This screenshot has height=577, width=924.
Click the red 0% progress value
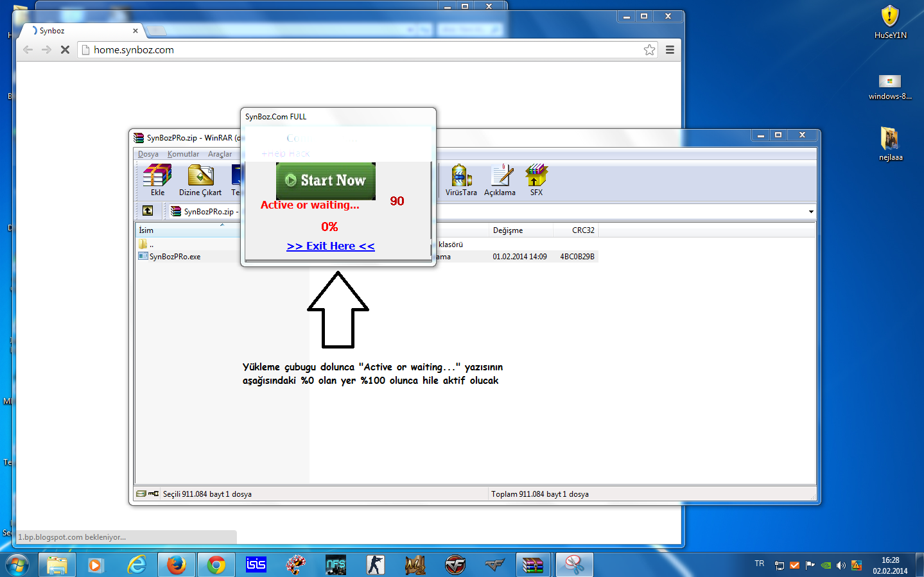coord(329,227)
